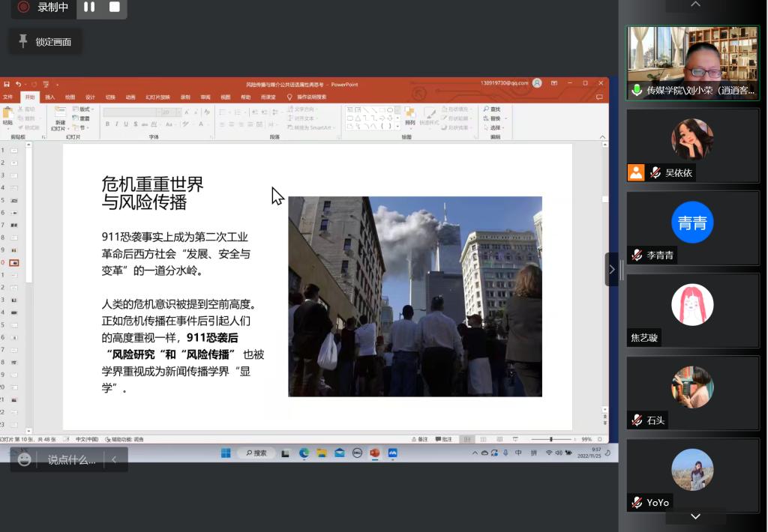This screenshot has height=532, width=768.
Task: Toggle Bold formatting
Action: pyautogui.click(x=107, y=124)
